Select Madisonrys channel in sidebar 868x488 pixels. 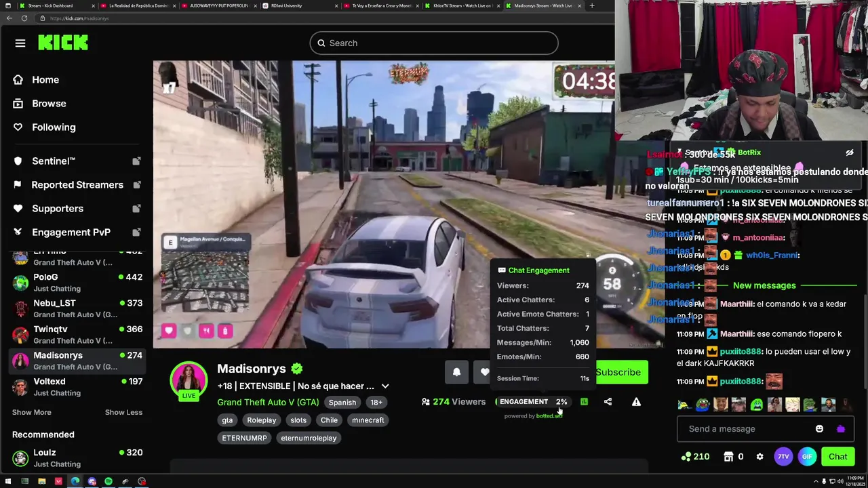(x=76, y=361)
